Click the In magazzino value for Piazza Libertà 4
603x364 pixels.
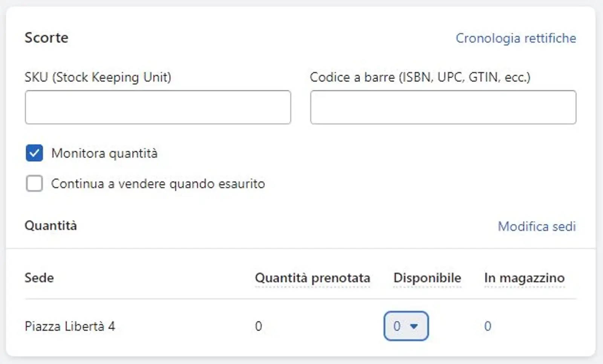pyautogui.click(x=487, y=326)
